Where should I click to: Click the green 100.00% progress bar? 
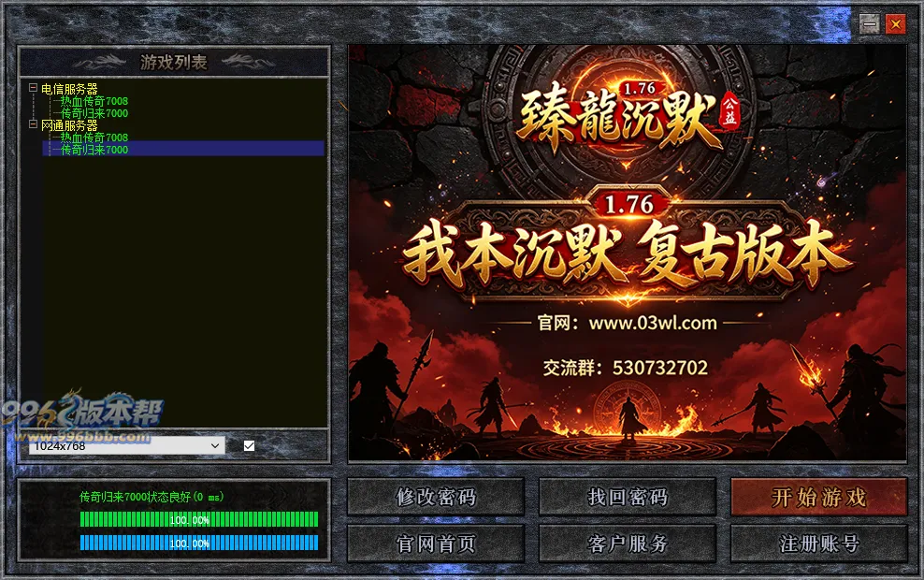click(199, 519)
